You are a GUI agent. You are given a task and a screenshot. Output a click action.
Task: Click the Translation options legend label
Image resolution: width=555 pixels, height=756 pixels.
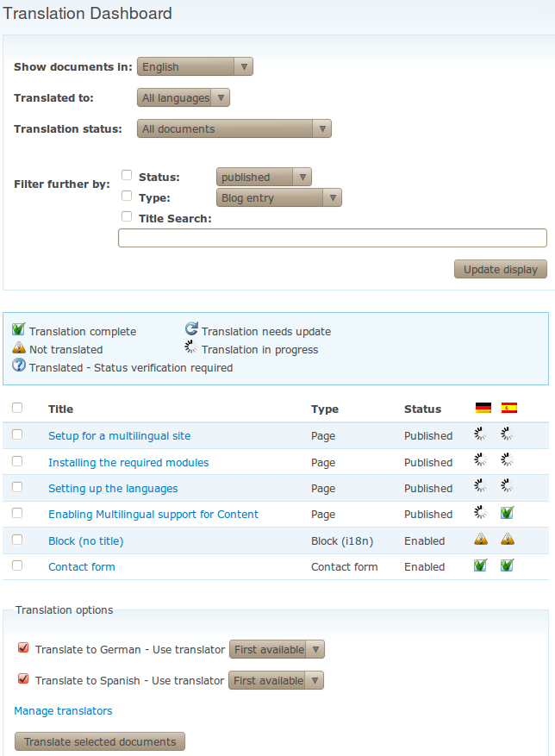click(64, 610)
